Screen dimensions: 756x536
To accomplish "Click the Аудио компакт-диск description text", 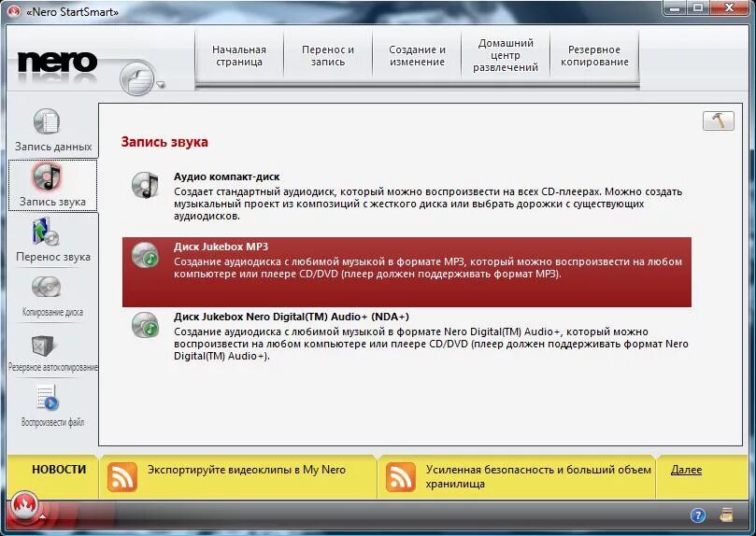I will pos(428,204).
